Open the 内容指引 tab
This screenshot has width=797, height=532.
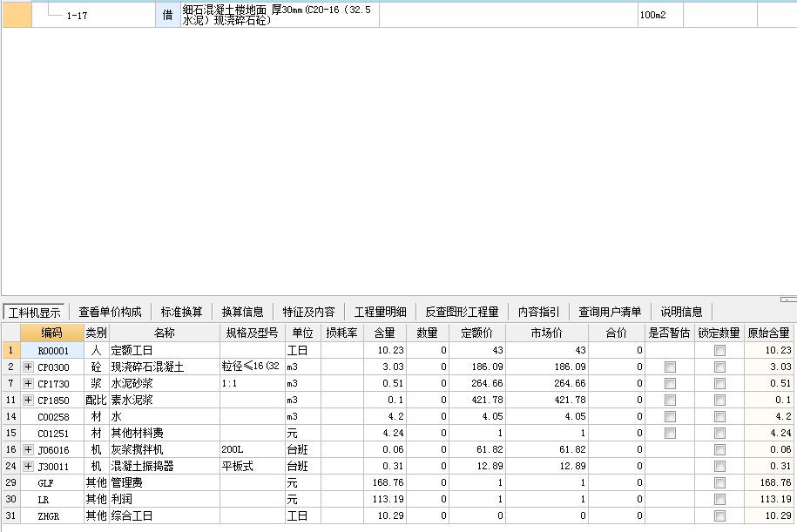click(538, 312)
